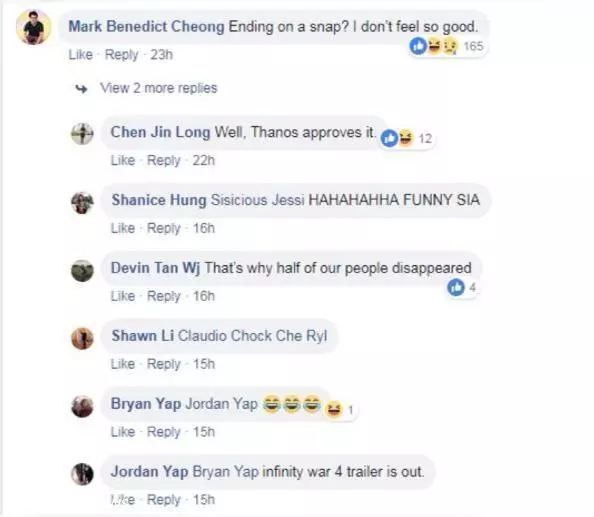The image size is (594, 517).
Task: Open Shawn Li's profile avatar
Action: (82, 339)
